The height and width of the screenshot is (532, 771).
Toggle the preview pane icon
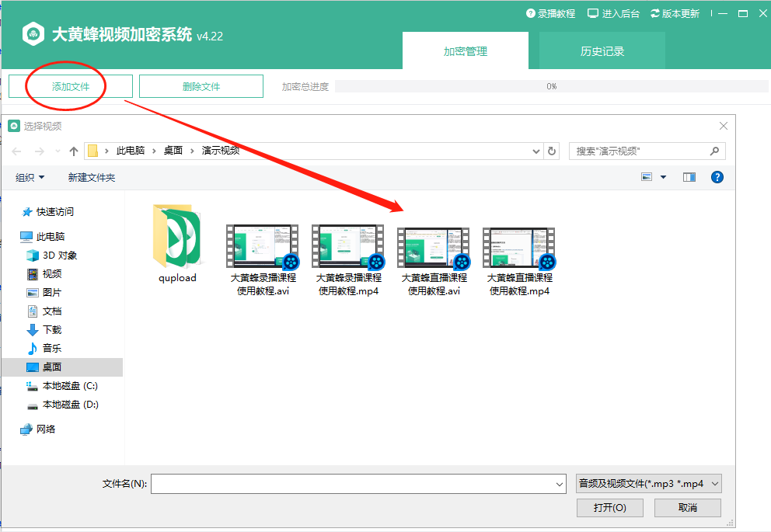(689, 177)
